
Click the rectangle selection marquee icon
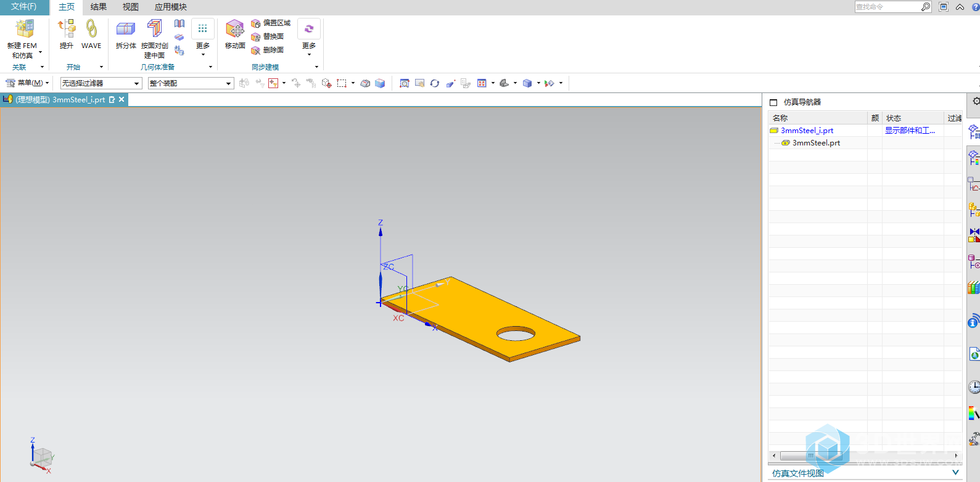[342, 83]
